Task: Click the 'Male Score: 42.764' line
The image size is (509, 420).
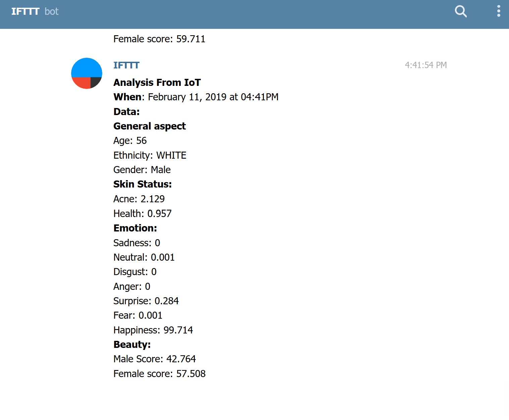Action: coord(155,359)
